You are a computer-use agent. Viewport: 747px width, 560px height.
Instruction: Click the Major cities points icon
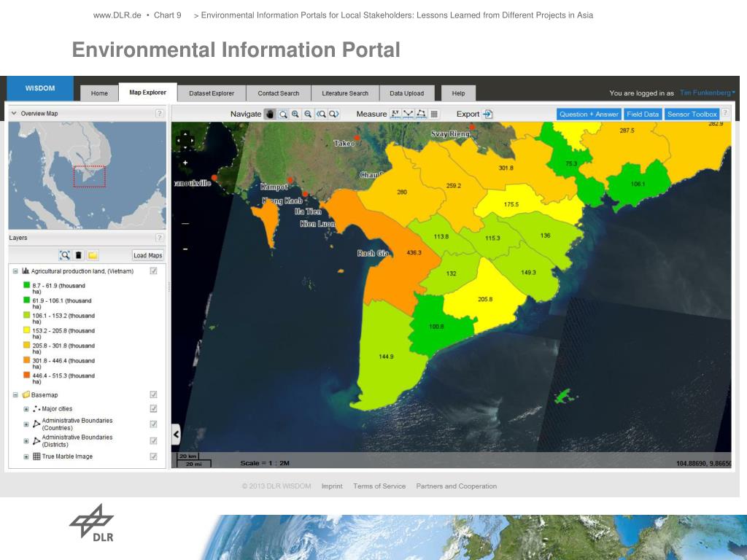pyautogui.click(x=36, y=408)
